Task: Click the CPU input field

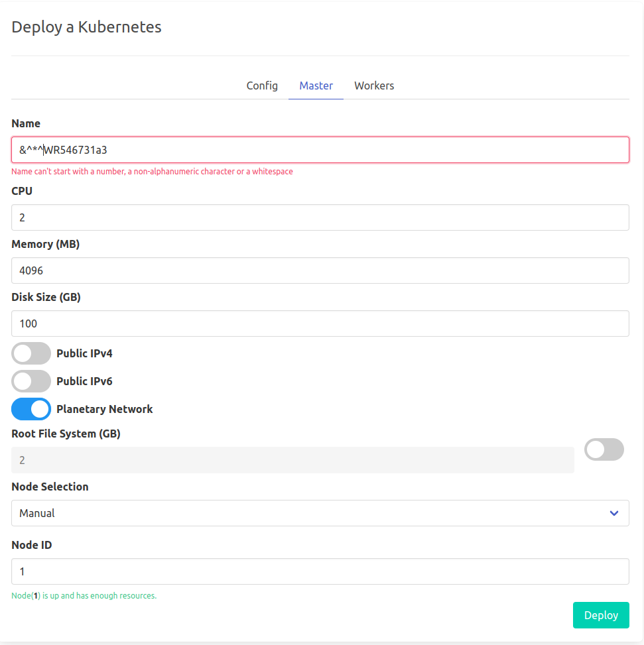Action: (320, 217)
